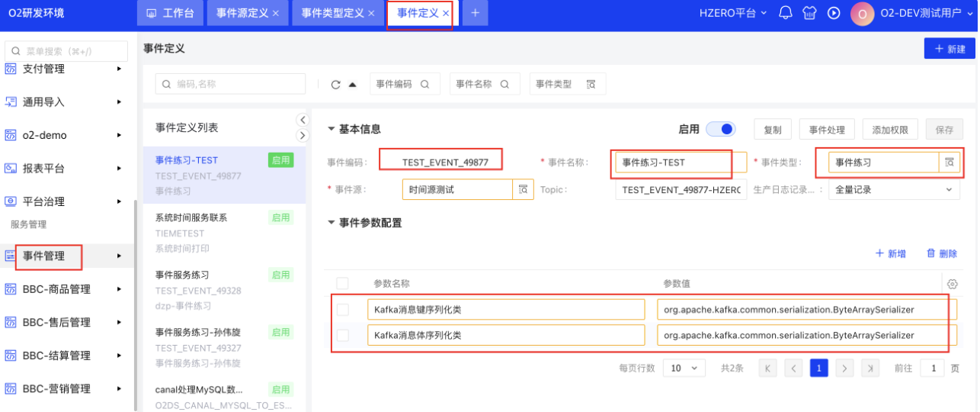
Task: Open the 事件源 lookup icon
Action: (x=523, y=189)
